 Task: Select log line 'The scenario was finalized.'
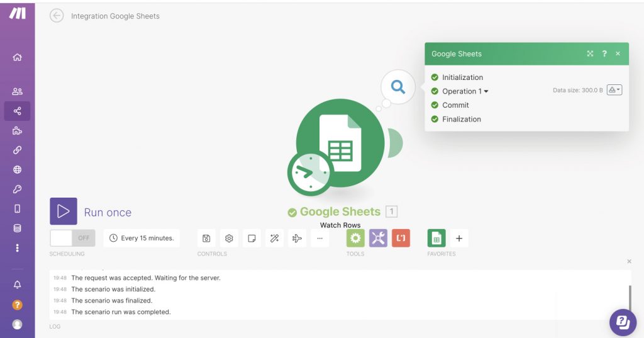click(112, 301)
